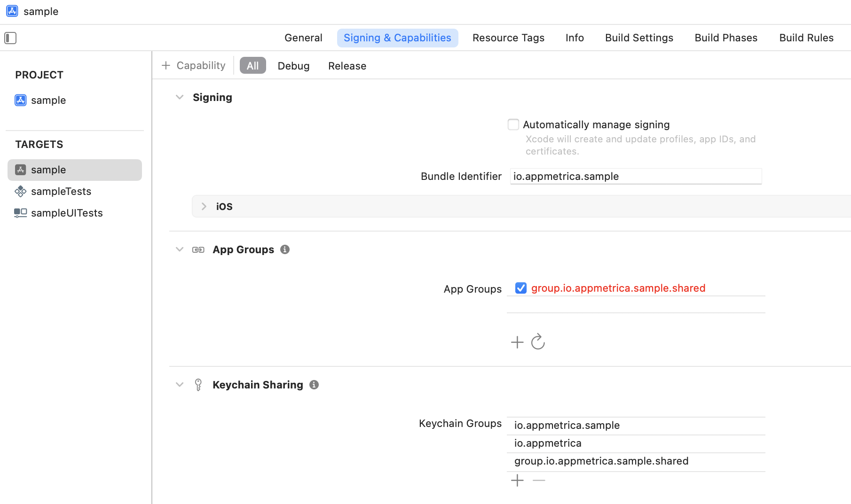The image size is (851, 504).
Task: Toggle the navigator sidebar icon
Action: [x=10, y=38]
